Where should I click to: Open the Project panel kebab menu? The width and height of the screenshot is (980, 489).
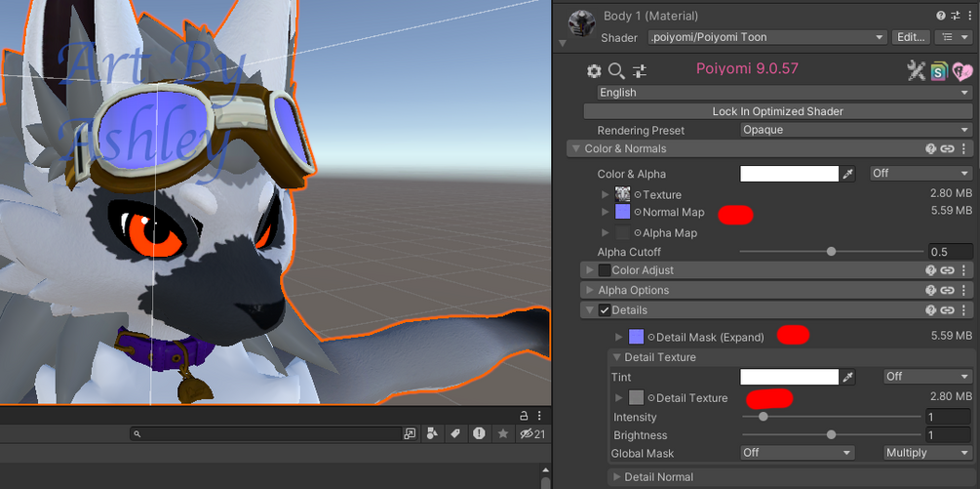click(539, 415)
